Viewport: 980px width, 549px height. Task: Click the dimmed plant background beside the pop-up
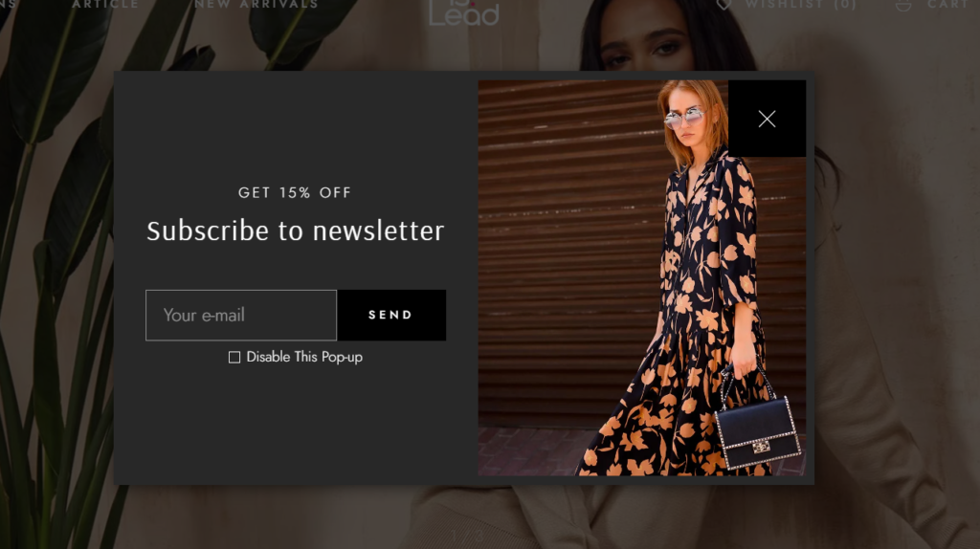pos(56,281)
